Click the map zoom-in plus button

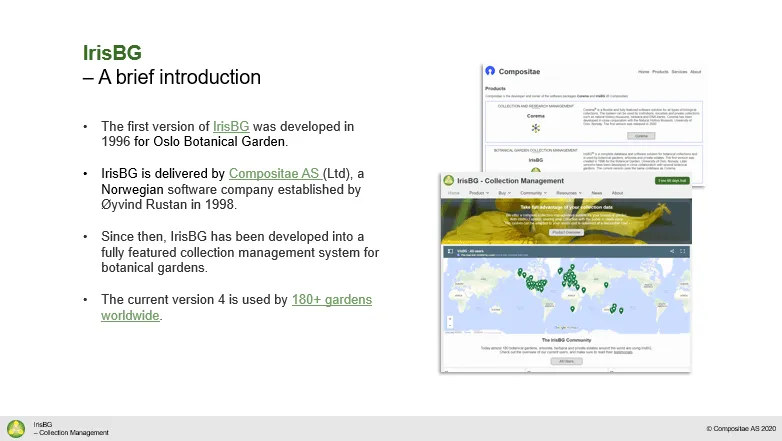click(450, 319)
